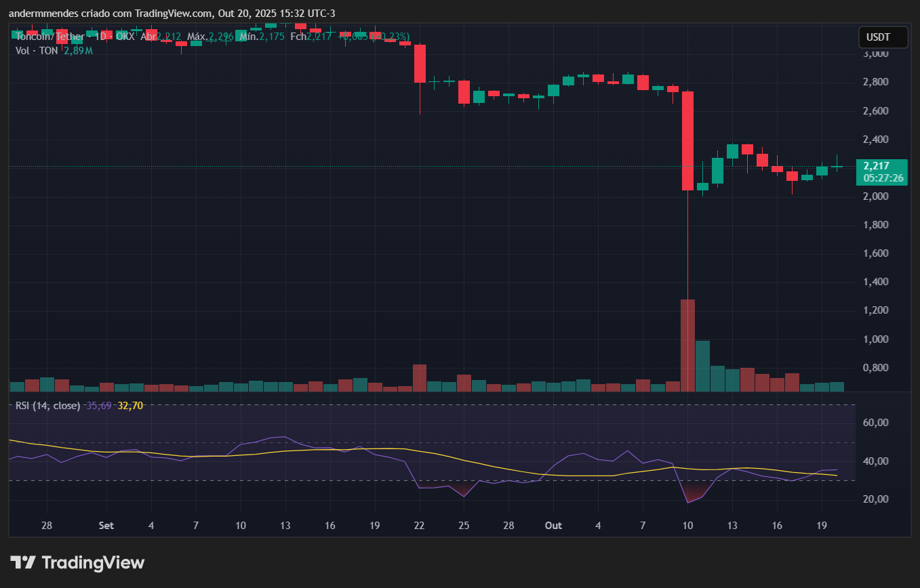Viewport: 920px width, 588px height.
Task: Select the 'Set' month label on time axis
Action: pyautogui.click(x=106, y=525)
